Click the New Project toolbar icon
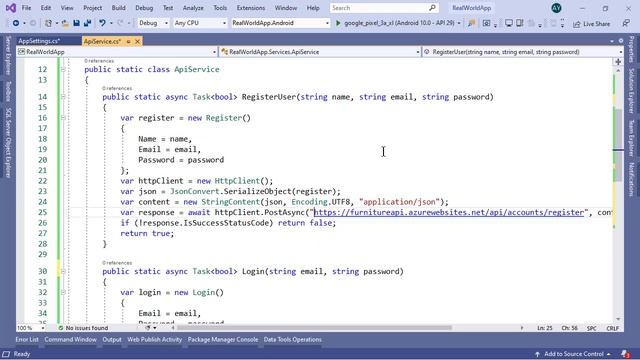Screen dimensions: 640x360 point(48,23)
